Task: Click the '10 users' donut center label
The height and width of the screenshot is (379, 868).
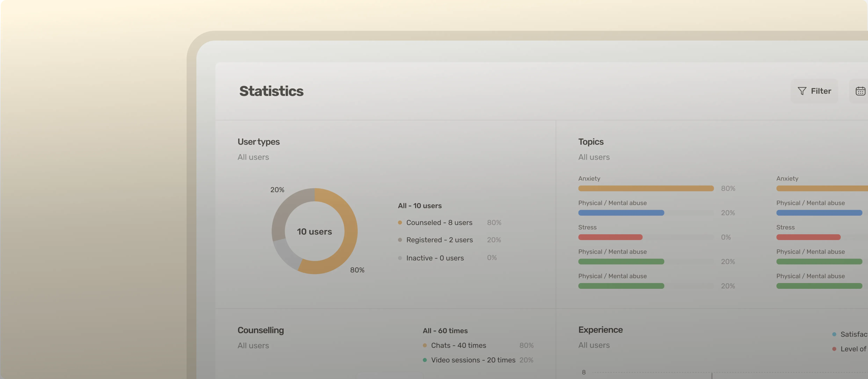Action: coord(314,232)
